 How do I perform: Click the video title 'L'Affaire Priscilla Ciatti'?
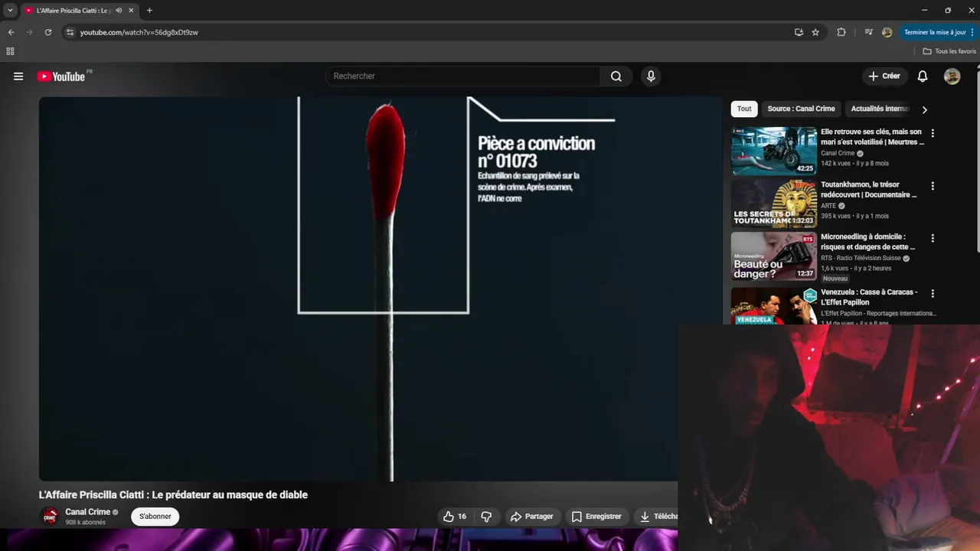point(173,495)
